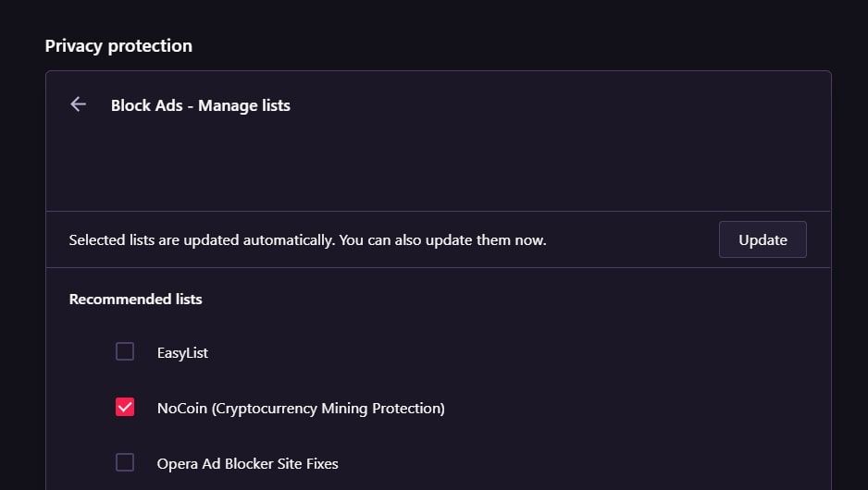Click the red checkmark on the NoCoin row

point(125,407)
